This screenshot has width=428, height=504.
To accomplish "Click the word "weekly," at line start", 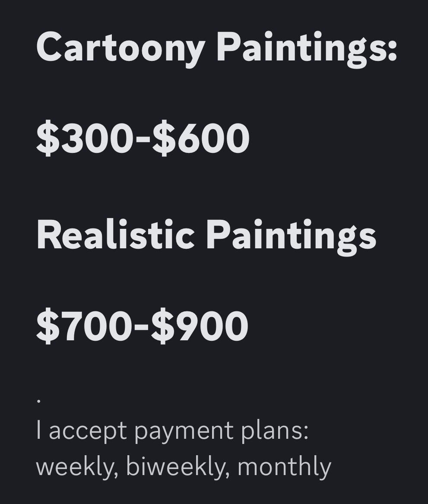I will pos(77,466).
